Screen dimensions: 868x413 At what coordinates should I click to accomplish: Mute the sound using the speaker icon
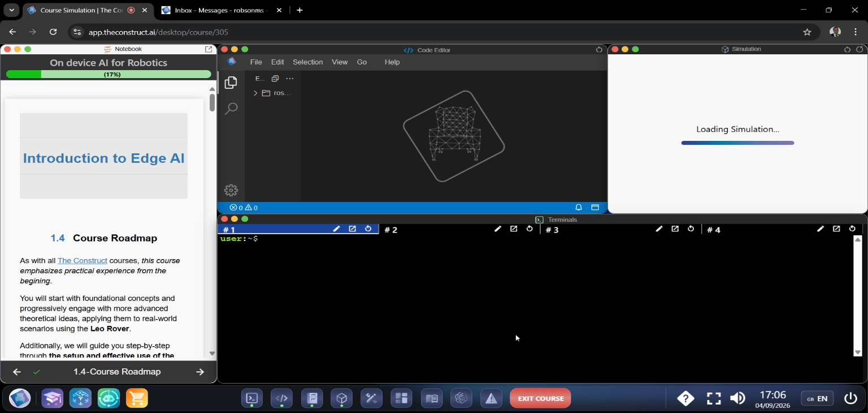click(x=737, y=398)
